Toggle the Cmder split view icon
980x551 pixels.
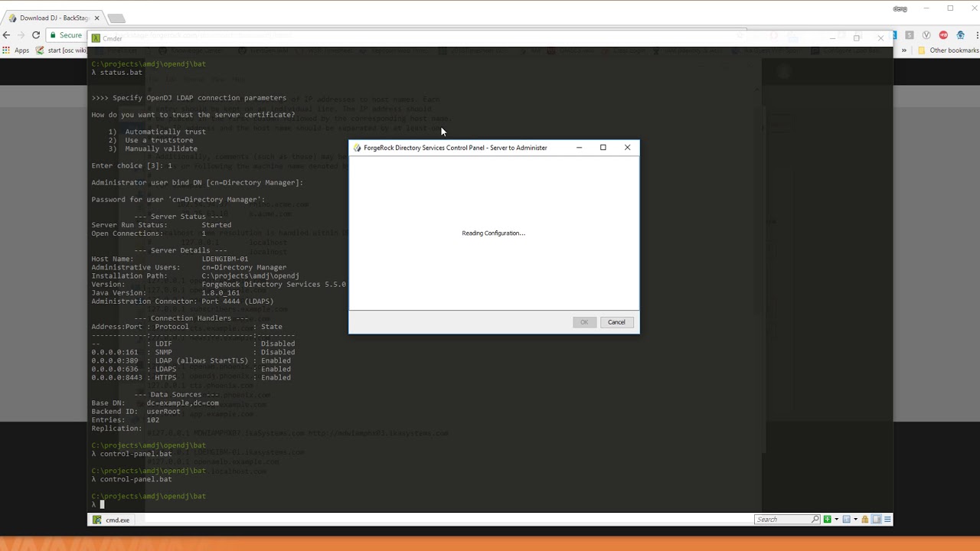pyautogui.click(x=877, y=520)
